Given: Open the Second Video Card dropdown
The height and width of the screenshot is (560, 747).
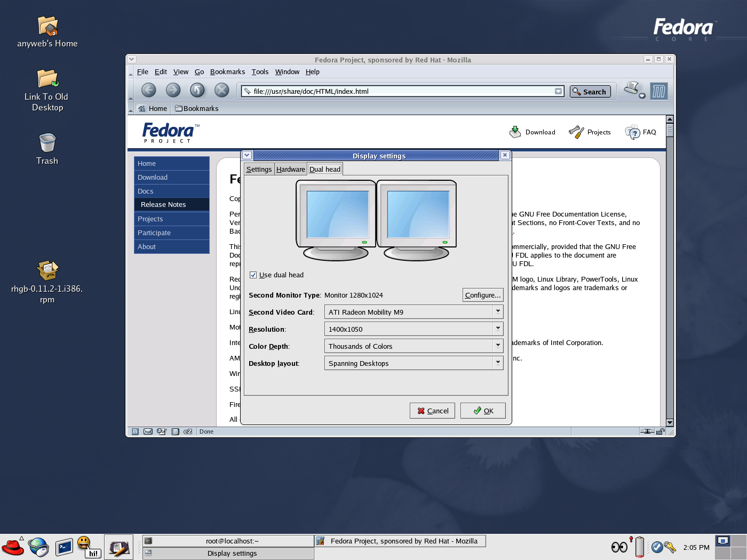Looking at the screenshot, I should point(414,312).
